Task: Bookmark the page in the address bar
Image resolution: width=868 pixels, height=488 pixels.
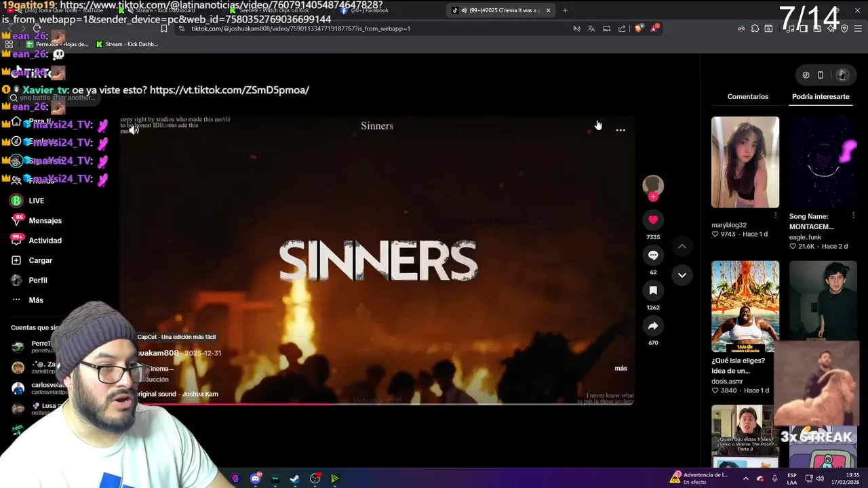Action: pyautogui.click(x=163, y=28)
